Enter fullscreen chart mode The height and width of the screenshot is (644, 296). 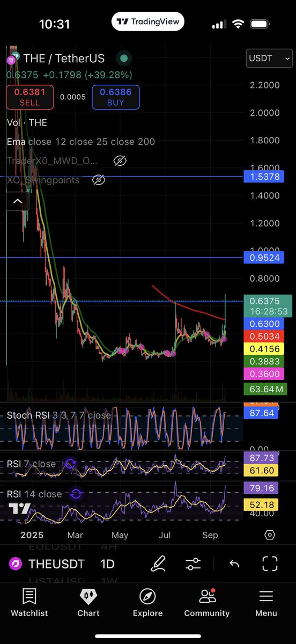(x=270, y=563)
